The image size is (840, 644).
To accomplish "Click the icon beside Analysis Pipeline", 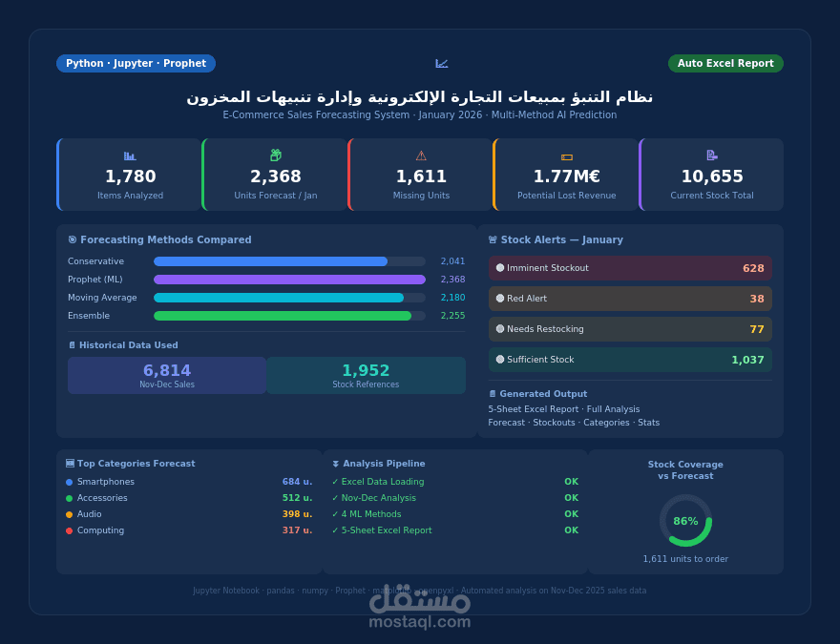I will pos(336,464).
